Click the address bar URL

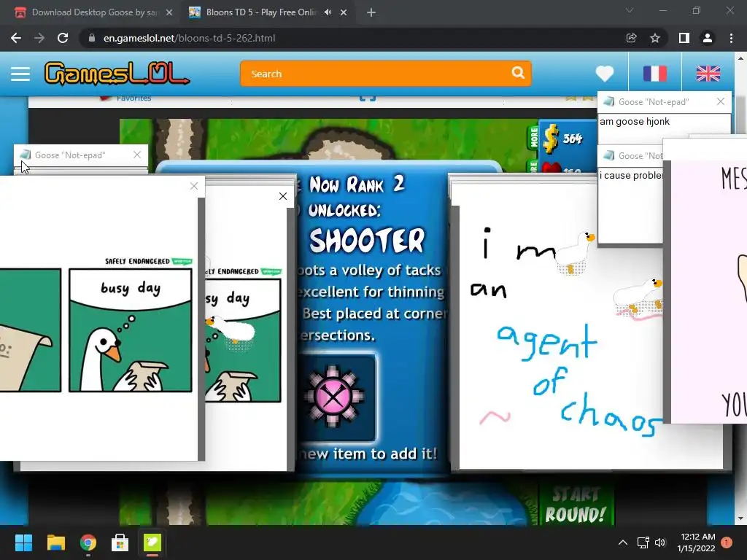[189, 38]
